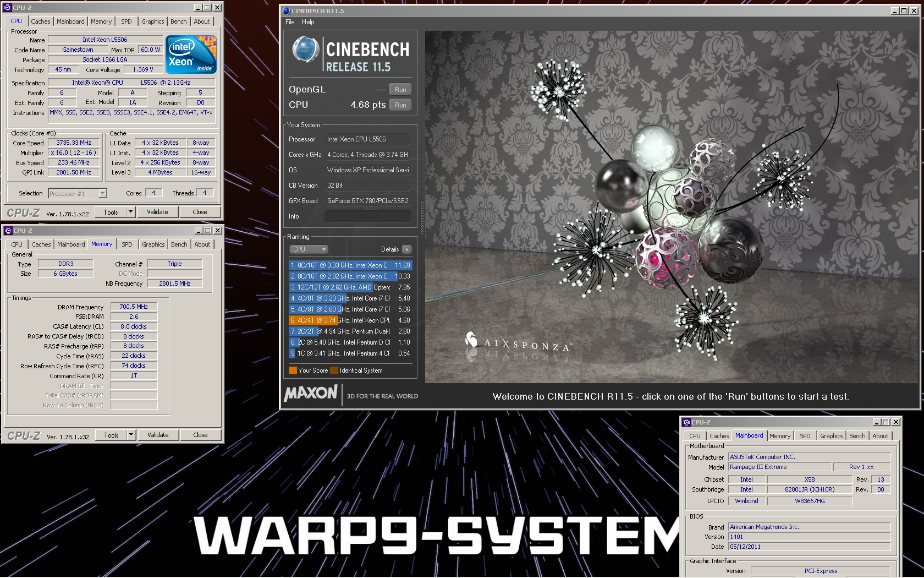The height and width of the screenshot is (578, 924).
Task: Click the Intel Xeon inside logo badge
Action: 191,54
